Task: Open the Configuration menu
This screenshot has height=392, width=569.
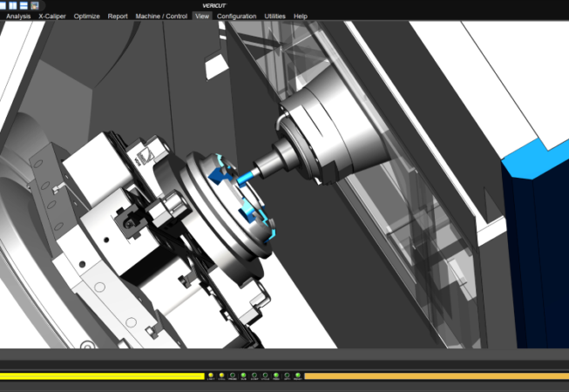Action: click(x=236, y=17)
